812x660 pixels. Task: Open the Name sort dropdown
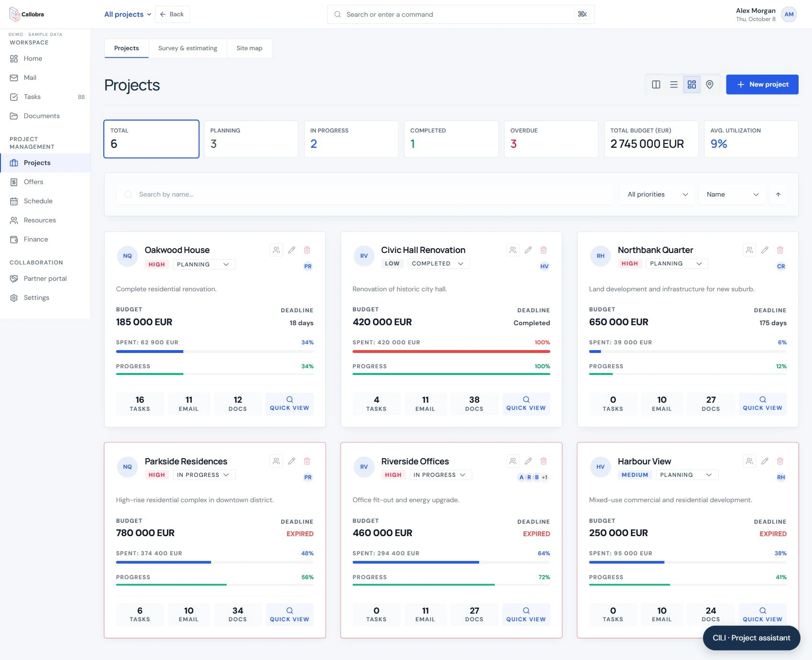coord(732,195)
